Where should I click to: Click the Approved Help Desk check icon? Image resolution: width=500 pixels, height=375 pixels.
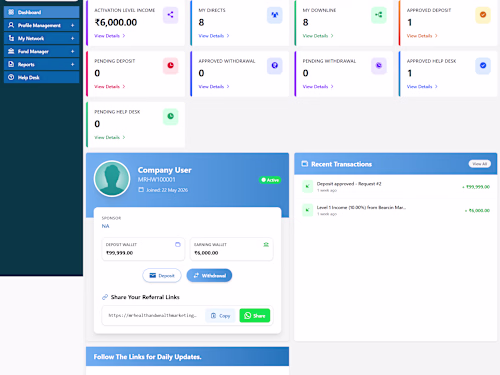[483, 65]
